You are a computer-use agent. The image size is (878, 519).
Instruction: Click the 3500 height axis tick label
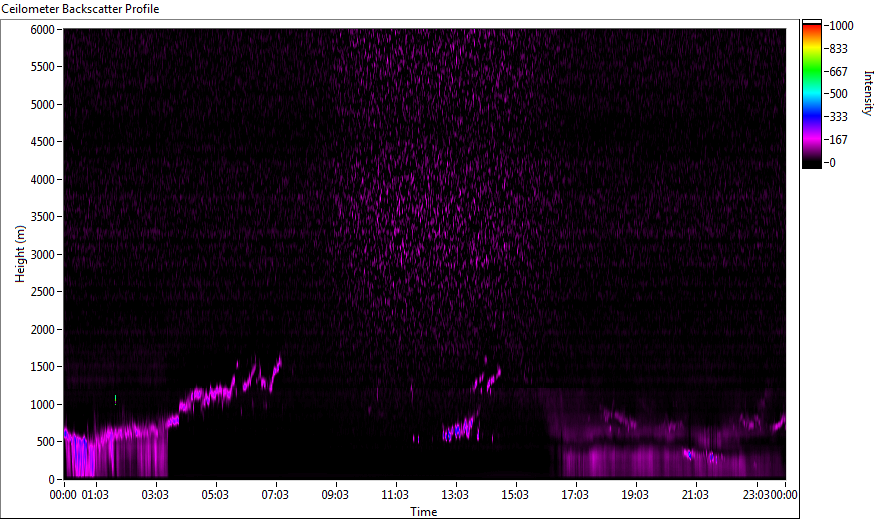(43, 217)
